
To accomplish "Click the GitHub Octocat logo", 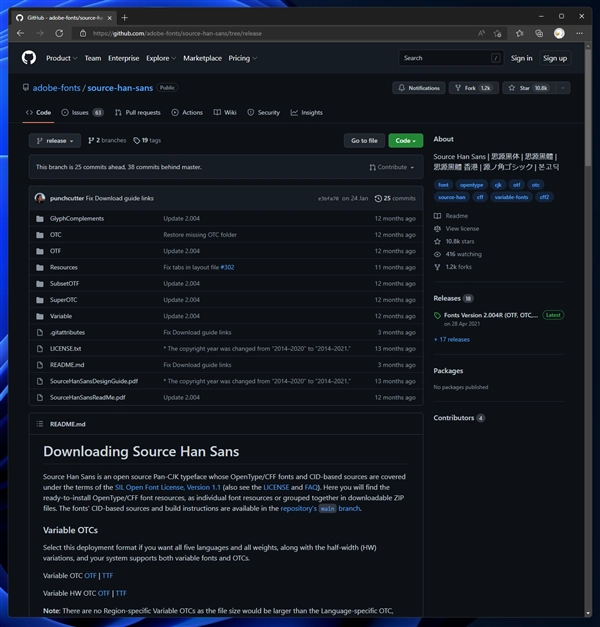I will pos(29,58).
